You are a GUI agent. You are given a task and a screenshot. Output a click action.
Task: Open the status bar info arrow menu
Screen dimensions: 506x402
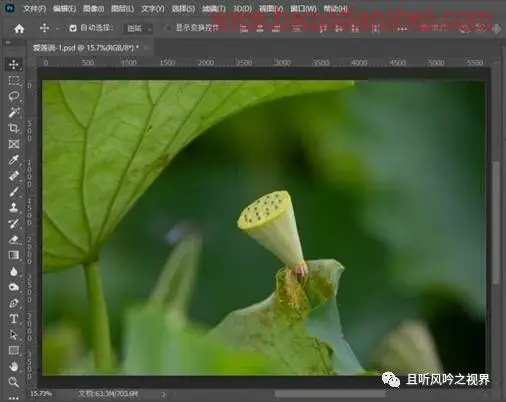(x=164, y=395)
